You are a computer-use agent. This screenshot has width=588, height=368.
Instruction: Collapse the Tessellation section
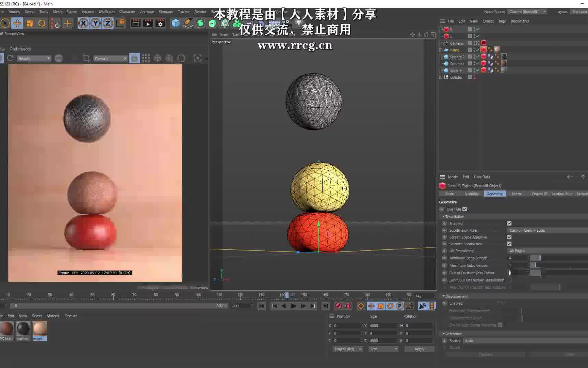click(443, 216)
